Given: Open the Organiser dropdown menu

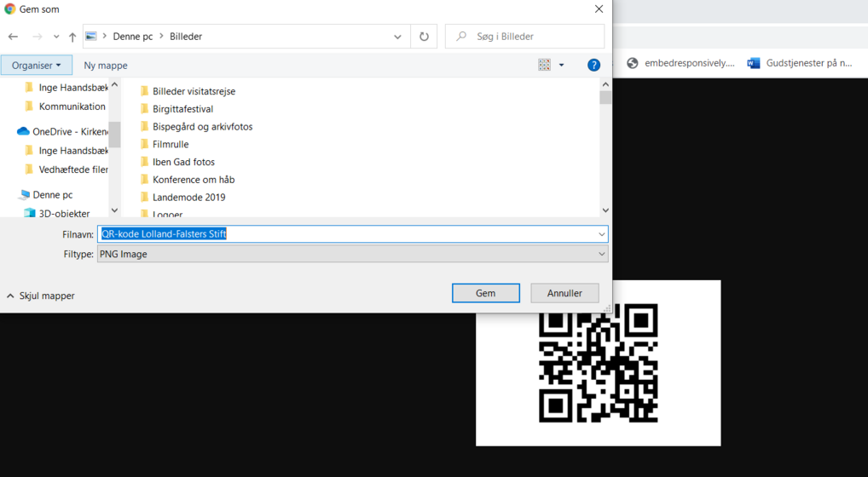Looking at the screenshot, I should [x=36, y=65].
